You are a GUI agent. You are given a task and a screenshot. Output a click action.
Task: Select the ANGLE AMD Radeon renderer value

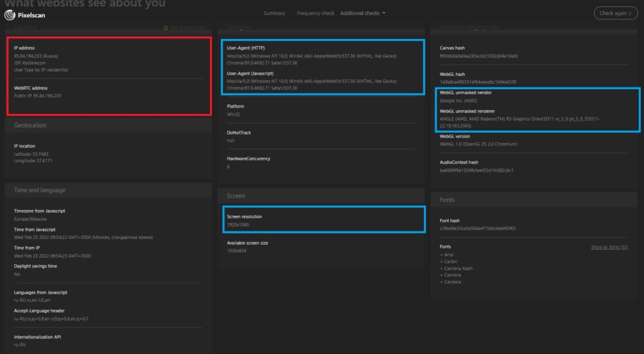(520, 123)
